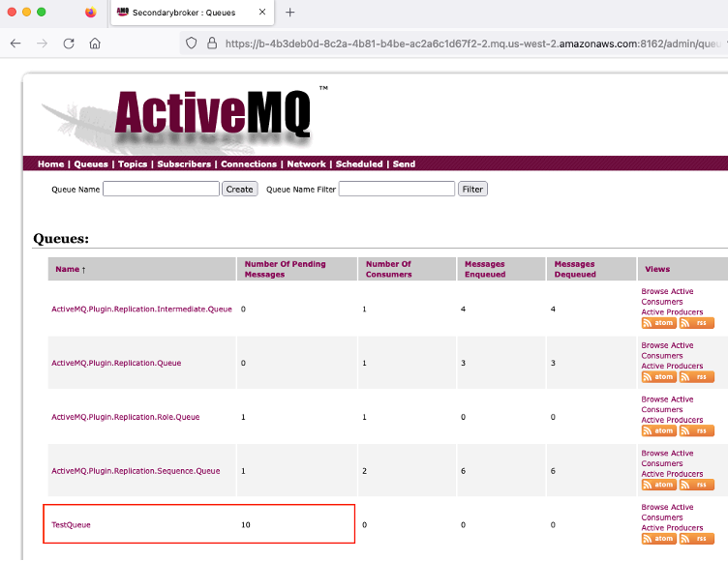Click pending message count 10 for TestQueue

tap(246, 525)
